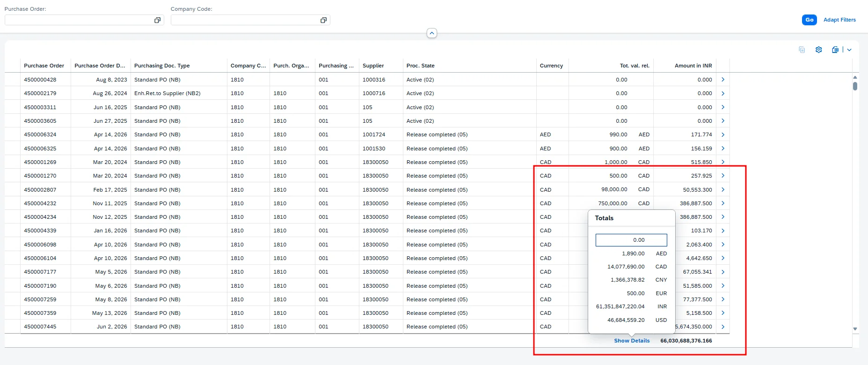The width and height of the screenshot is (868, 365).
Task: Open details arrow for order 4500002179
Action: pos(723,93)
